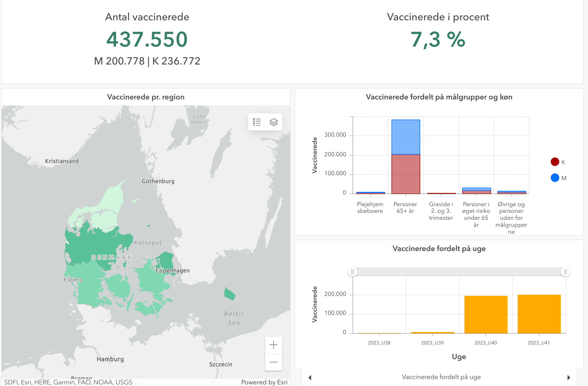Go to previous chart with left arrow
Screen dimensions: 588x386
[310, 377]
